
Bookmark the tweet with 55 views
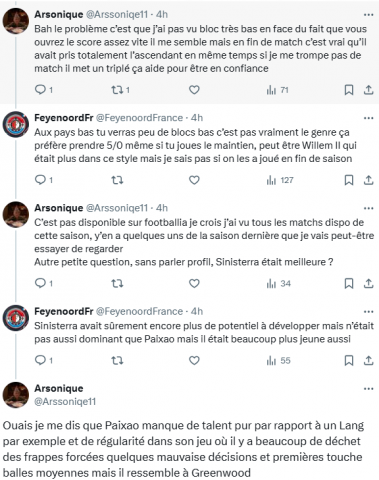coord(349,360)
